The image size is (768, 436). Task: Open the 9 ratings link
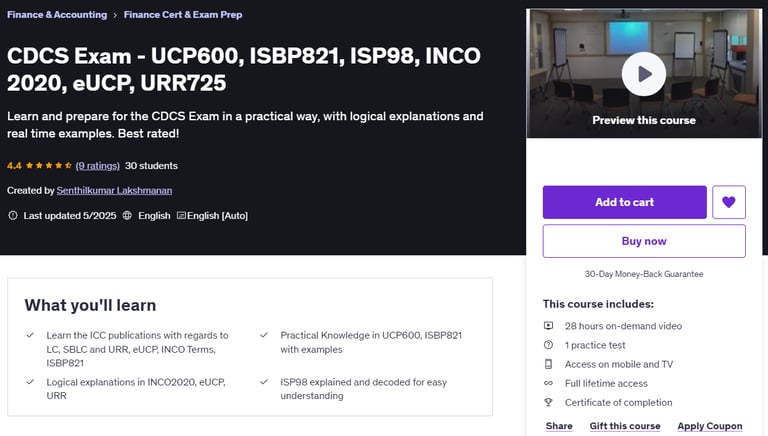[x=97, y=166]
